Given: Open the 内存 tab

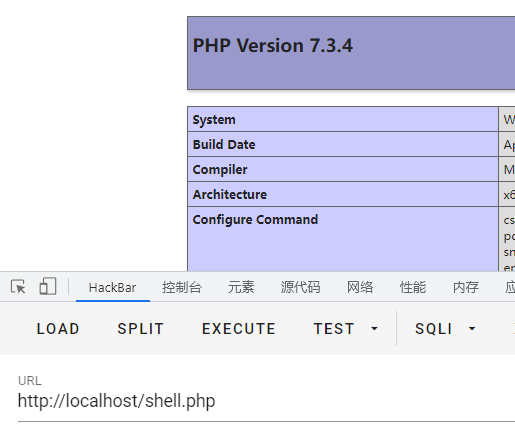Looking at the screenshot, I should 466,287.
